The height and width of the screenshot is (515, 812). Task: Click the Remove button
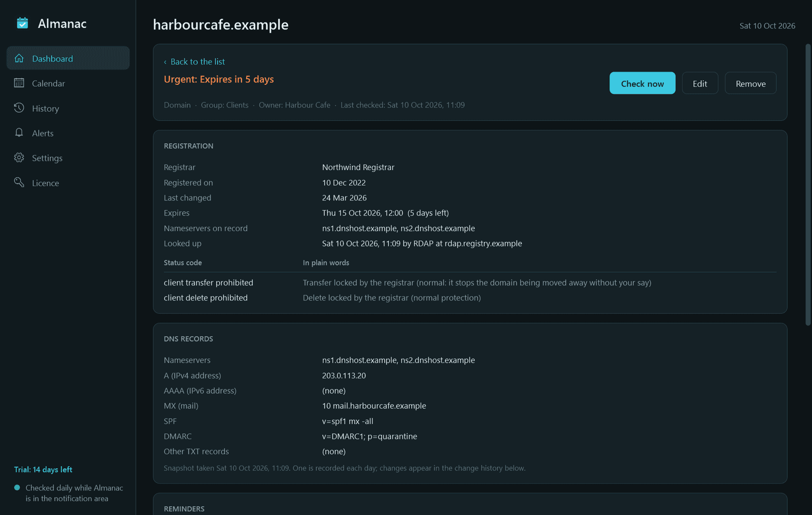751,83
